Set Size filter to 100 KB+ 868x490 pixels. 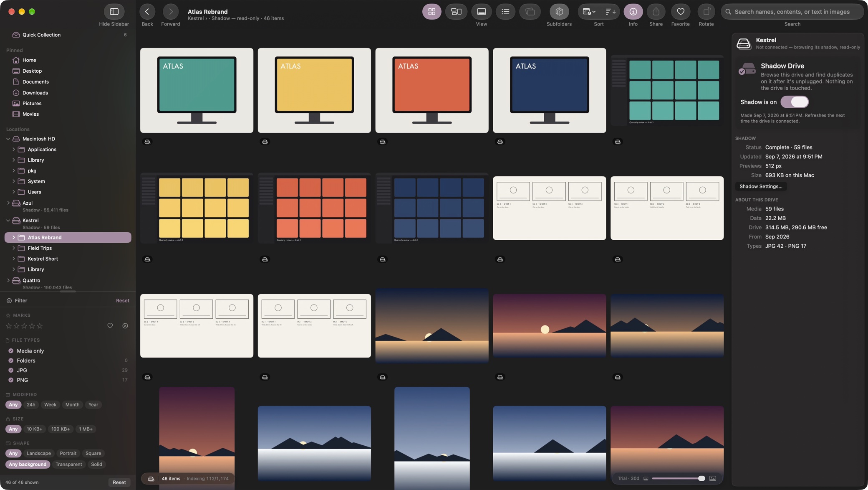click(x=61, y=429)
